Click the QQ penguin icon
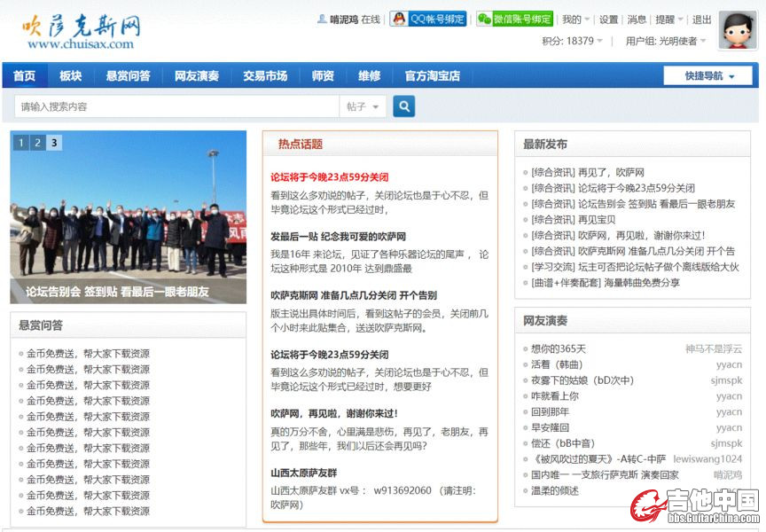This screenshot has width=766, height=532. point(399,19)
